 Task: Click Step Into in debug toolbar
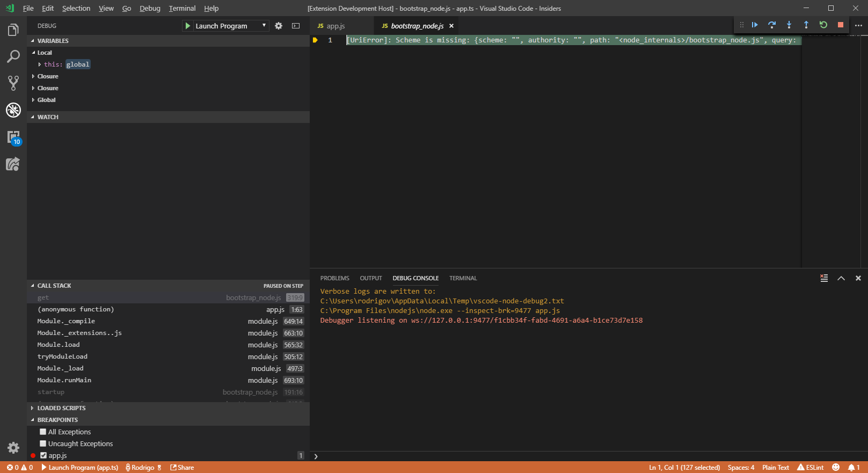[789, 25]
